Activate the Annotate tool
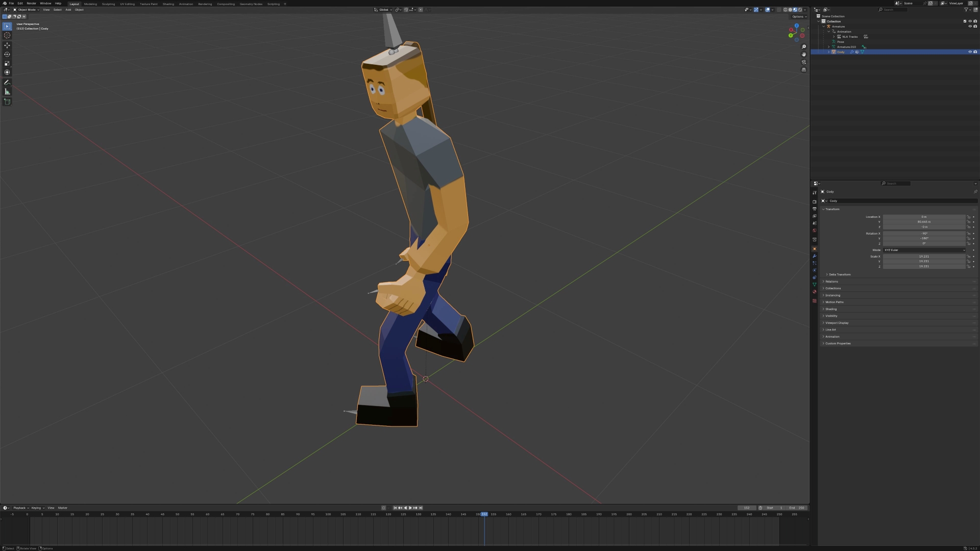This screenshot has width=980, height=551. pos(7,82)
